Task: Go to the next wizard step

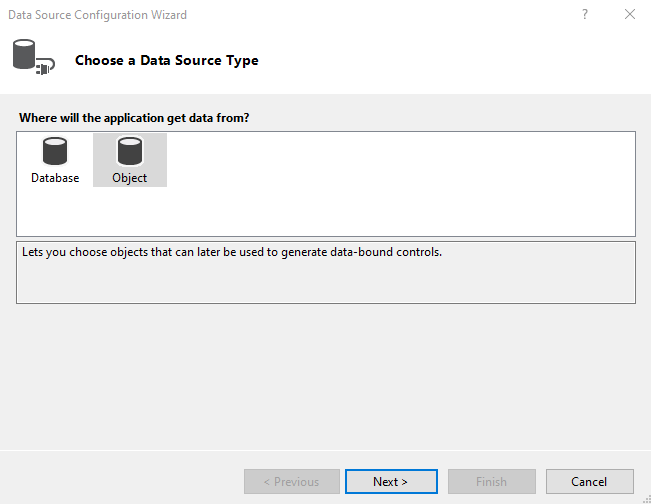Action: tap(391, 482)
